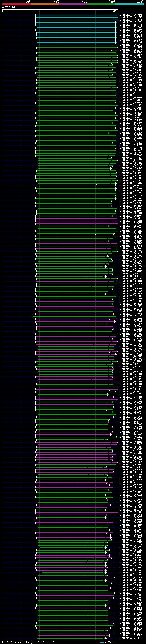Image resolution: width=146 pixels, height=644 pixels.
Task: Select hit label UniRef100_C4G3I1
Action: (x=131, y=273)
